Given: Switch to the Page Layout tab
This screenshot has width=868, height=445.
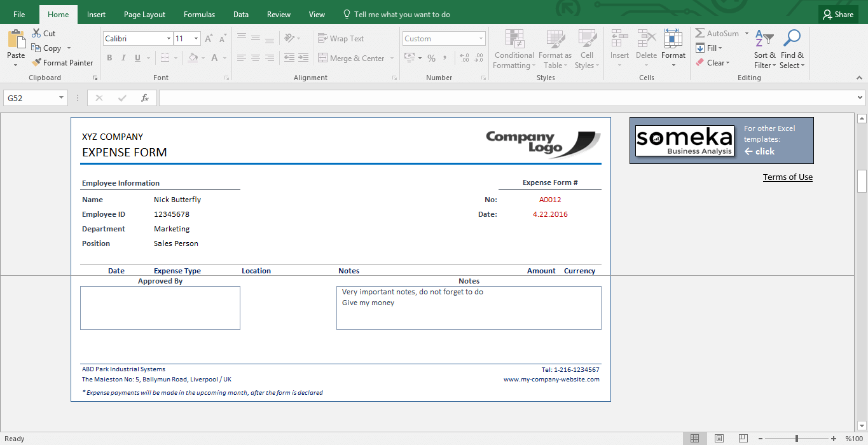Looking at the screenshot, I should point(144,15).
